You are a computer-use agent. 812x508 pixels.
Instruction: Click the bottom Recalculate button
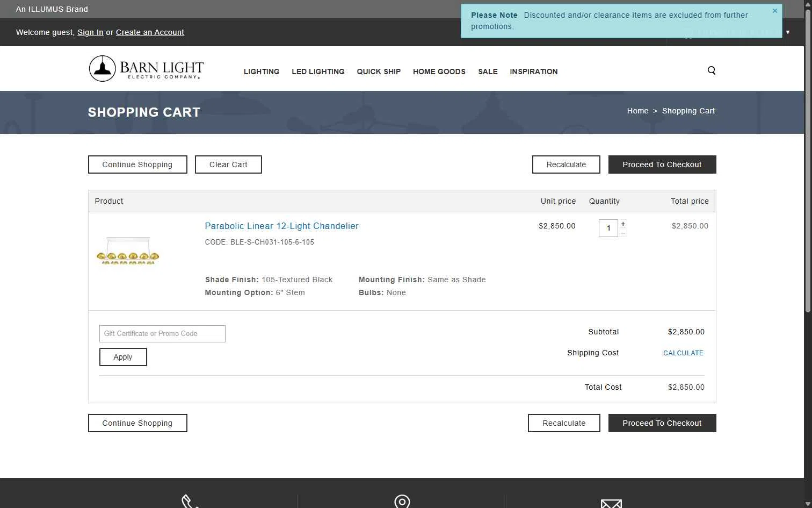564,423
